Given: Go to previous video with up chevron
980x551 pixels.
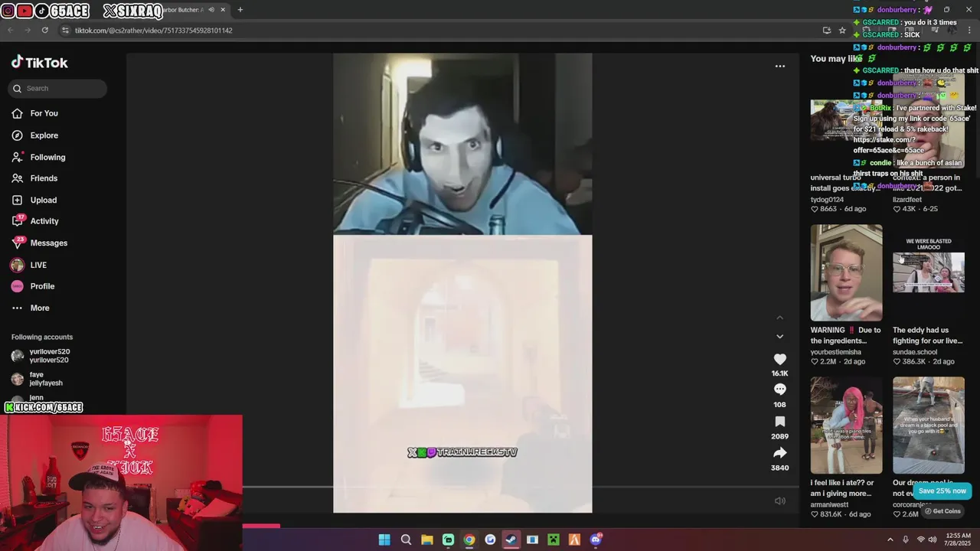Looking at the screenshot, I should [x=779, y=318].
